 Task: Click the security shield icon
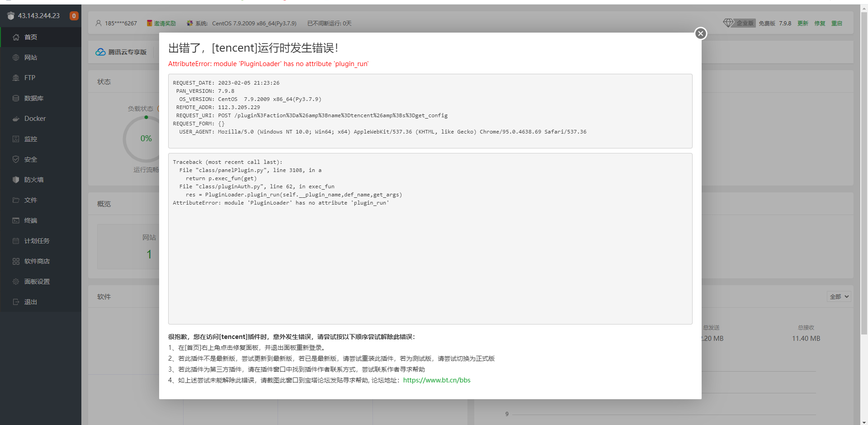pyautogui.click(x=16, y=159)
